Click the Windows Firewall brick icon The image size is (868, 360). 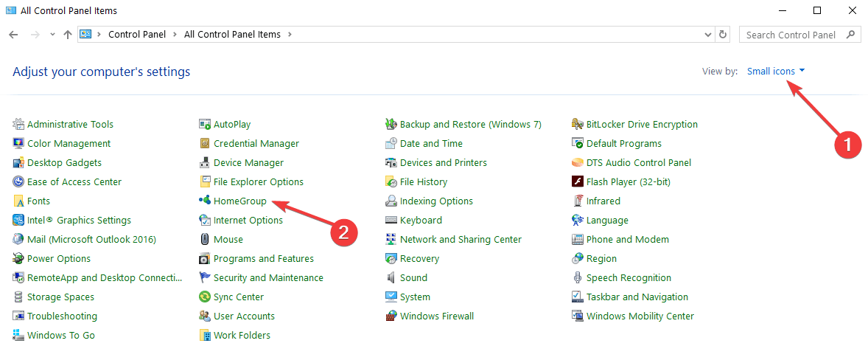click(391, 316)
